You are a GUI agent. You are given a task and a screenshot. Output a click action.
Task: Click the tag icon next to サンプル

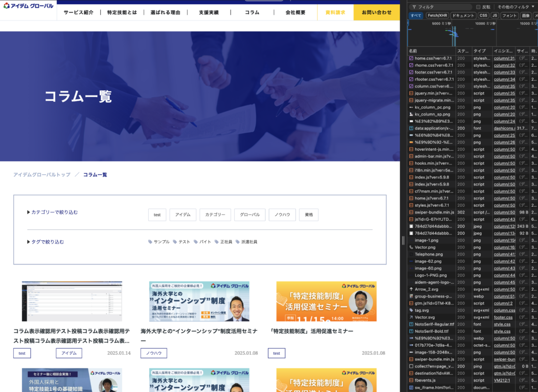(x=150, y=242)
